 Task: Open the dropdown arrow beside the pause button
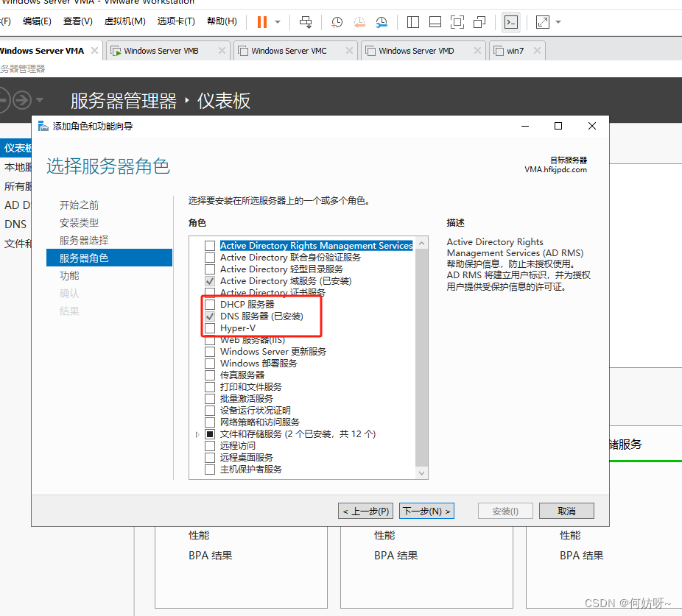click(x=278, y=22)
